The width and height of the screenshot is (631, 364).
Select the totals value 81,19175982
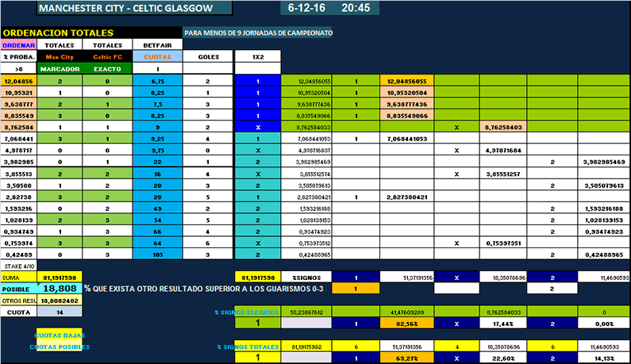tap(306, 347)
